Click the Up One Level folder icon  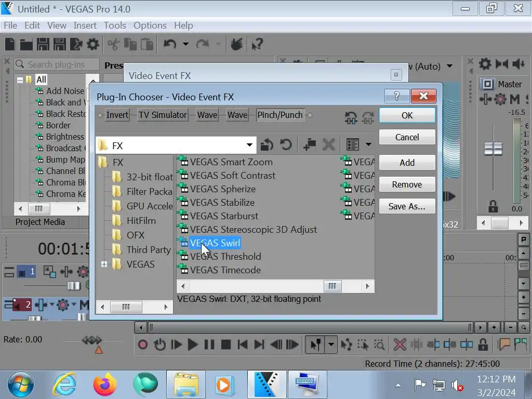[x=268, y=145]
